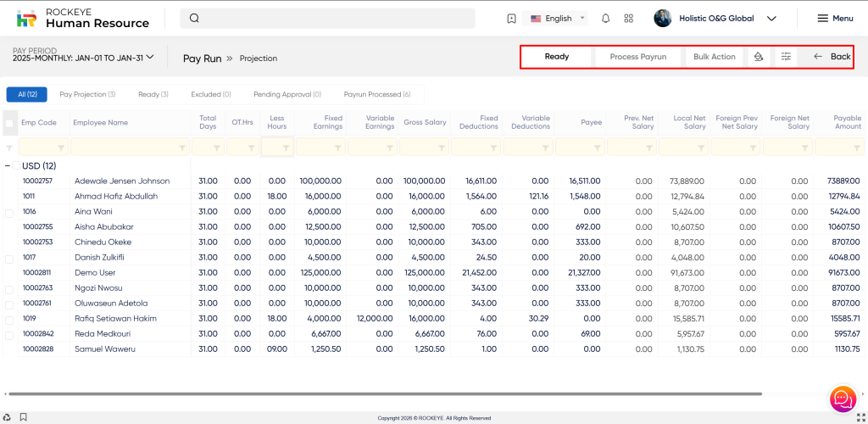Tick the select-all header checkbox
The height and width of the screenshot is (424, 868).
tap(9, 123)
